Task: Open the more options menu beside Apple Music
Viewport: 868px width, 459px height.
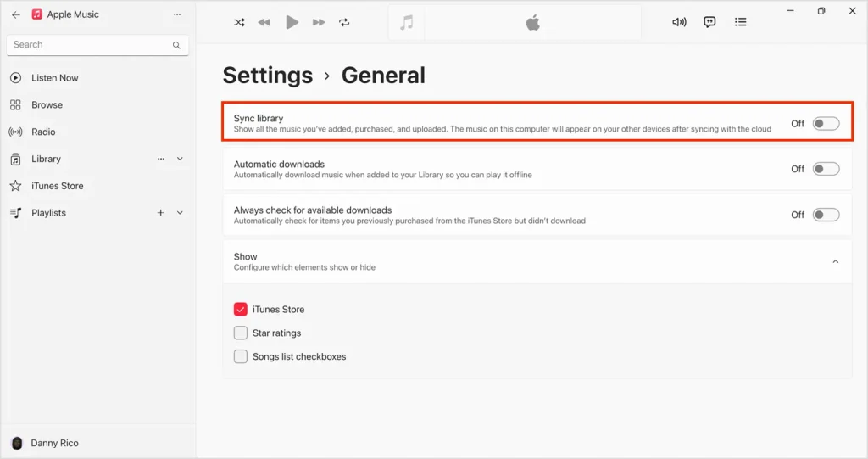Action: tap(177, 14)
